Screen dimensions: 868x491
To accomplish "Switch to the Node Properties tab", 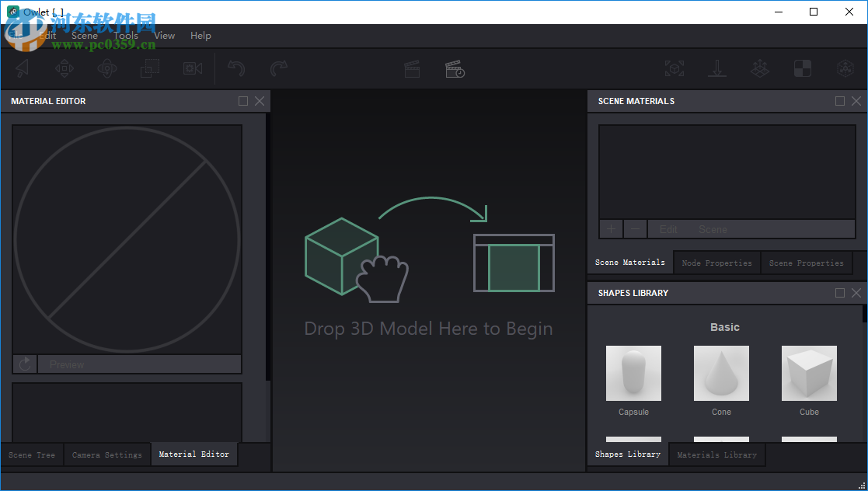I will pos(716,263).
